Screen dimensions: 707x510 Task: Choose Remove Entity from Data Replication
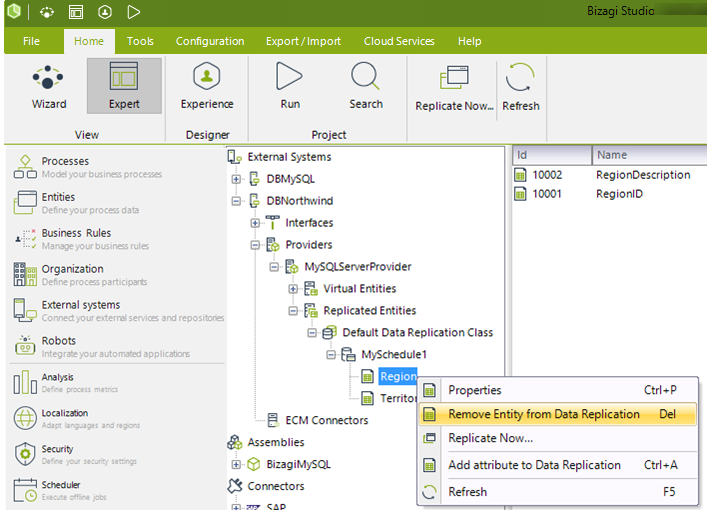point(558,414)
